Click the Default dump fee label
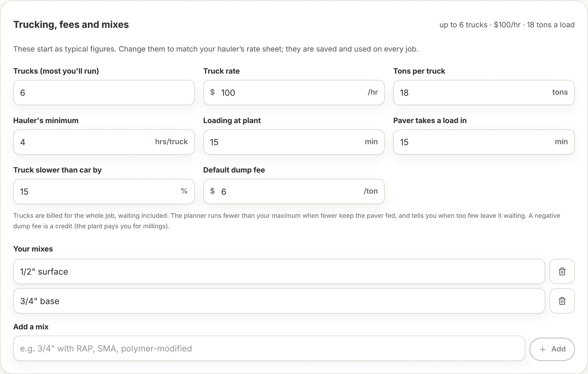 point(234,170)
